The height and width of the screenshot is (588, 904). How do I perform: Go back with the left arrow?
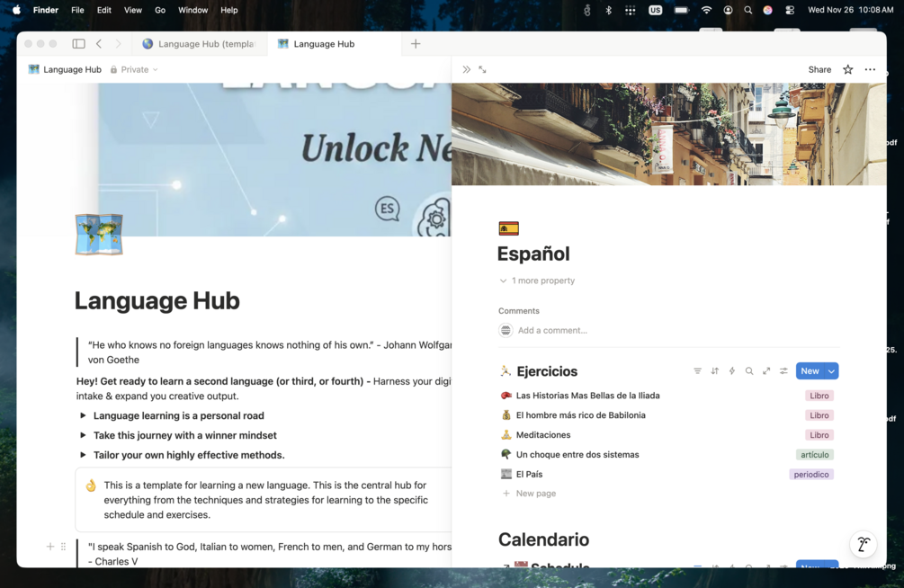coord(99,44)
